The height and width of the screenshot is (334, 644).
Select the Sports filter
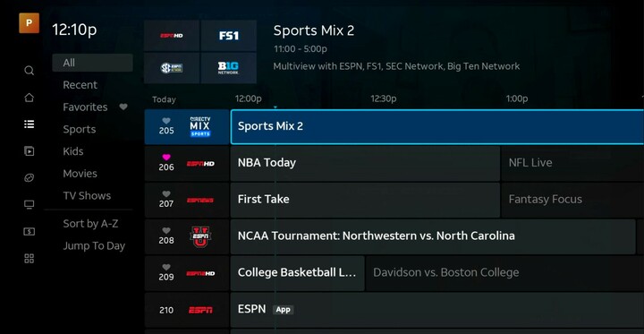click(80, 130)
